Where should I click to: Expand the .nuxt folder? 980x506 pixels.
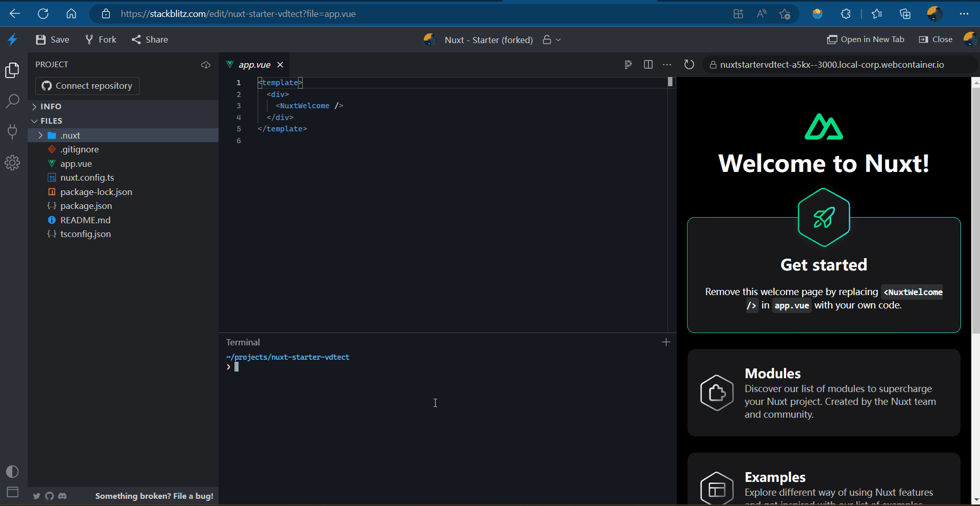click(x=123, y=135)
